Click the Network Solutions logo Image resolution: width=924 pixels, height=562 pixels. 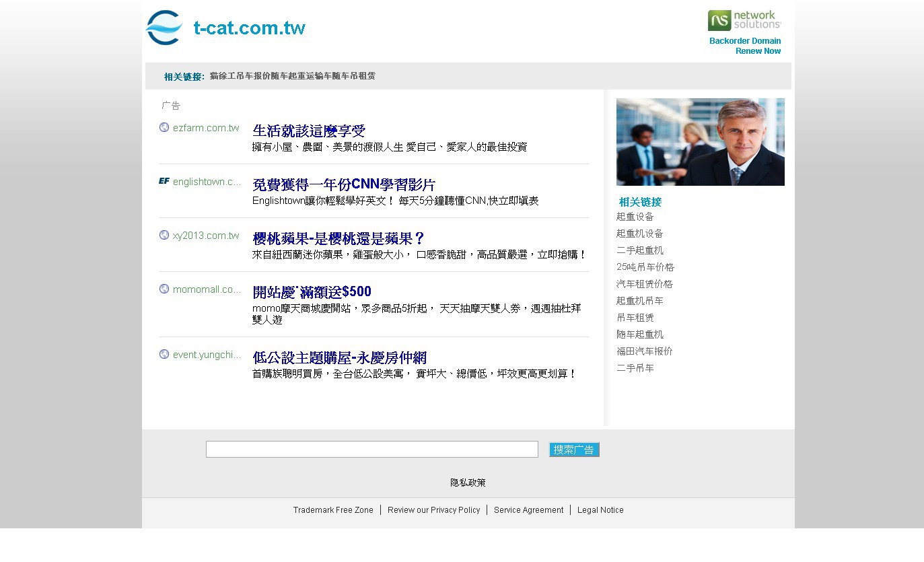pyautogui.click(x=744, y=20)
